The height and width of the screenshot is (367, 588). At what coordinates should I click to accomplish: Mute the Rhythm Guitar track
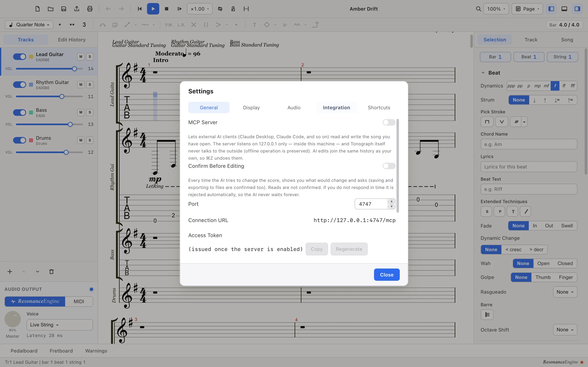click(81, 85)
